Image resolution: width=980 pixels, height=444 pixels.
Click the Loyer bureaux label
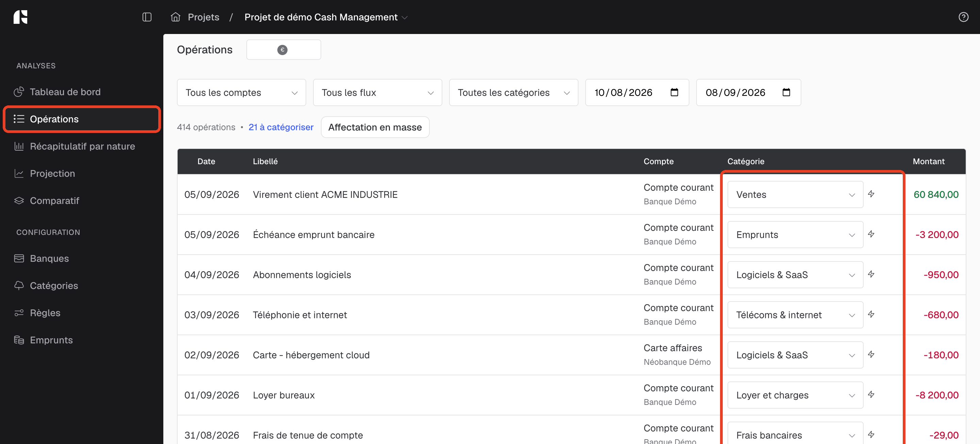284,395
